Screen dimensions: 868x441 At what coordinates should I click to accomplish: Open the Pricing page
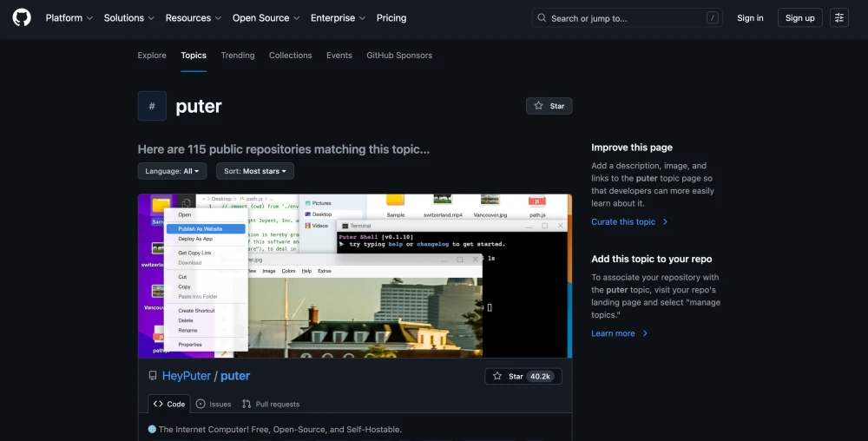point(391,17)
